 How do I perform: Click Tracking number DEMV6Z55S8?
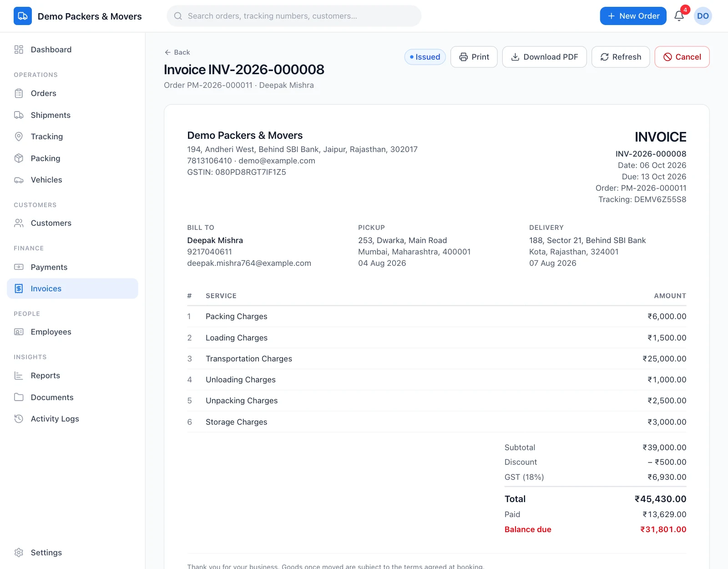(x=660, y=199)
